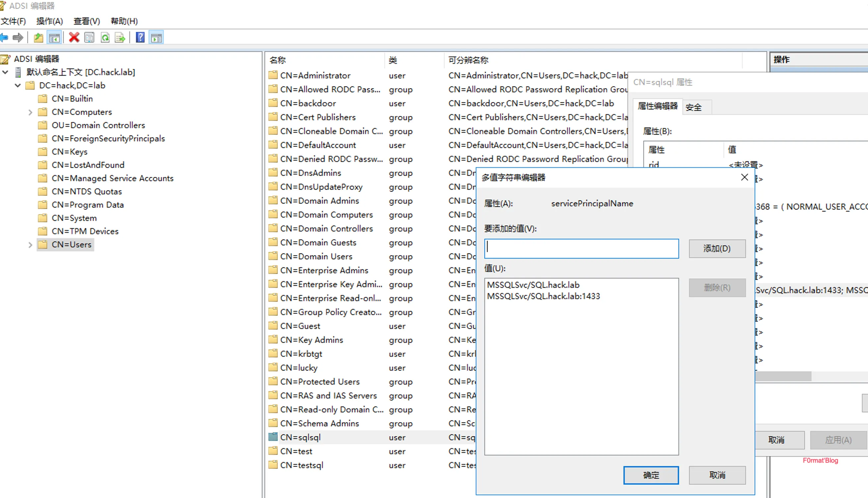Image resolution: width=868 pixels, height=498 pixels.
Task: Click the Export list toolbar icon
Action: coord(120,37)
